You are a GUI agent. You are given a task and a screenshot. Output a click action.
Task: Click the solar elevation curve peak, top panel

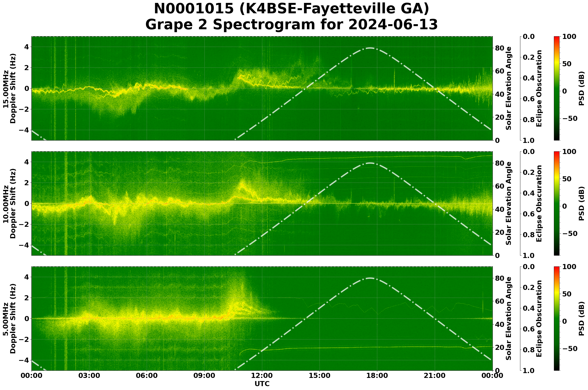pos(370,48)
